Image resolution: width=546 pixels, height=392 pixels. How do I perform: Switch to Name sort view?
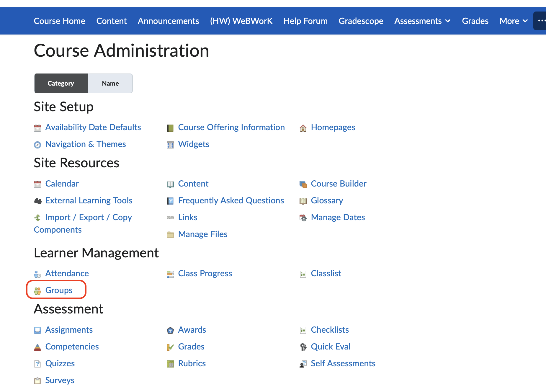pyautogui.click(x=110, y=84)
